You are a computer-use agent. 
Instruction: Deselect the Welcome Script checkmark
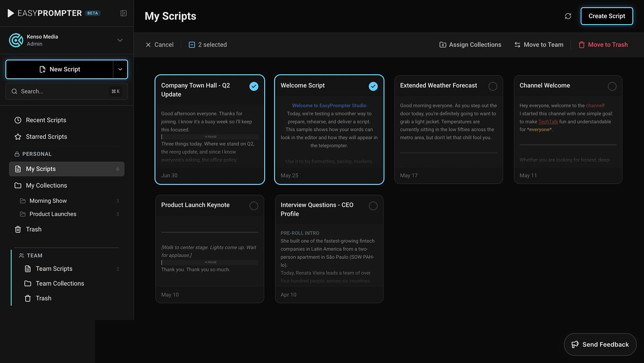(x=373, y=86)
